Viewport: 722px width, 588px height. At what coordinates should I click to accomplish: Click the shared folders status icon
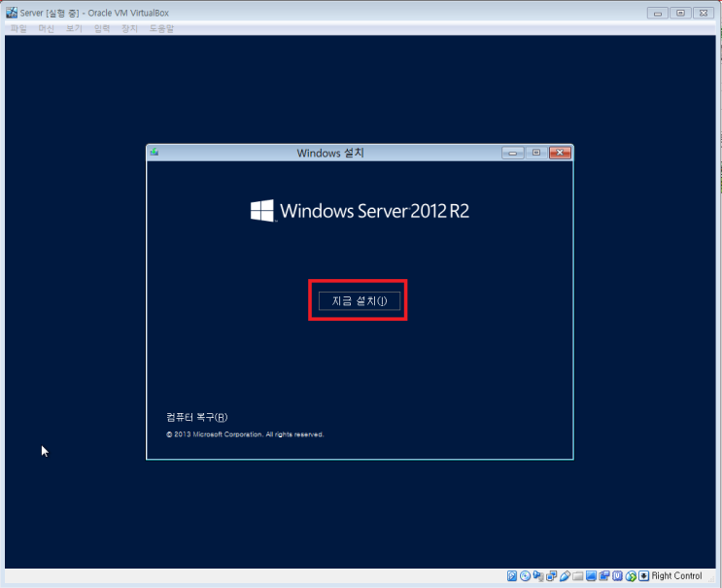click(x=578, y=576)
